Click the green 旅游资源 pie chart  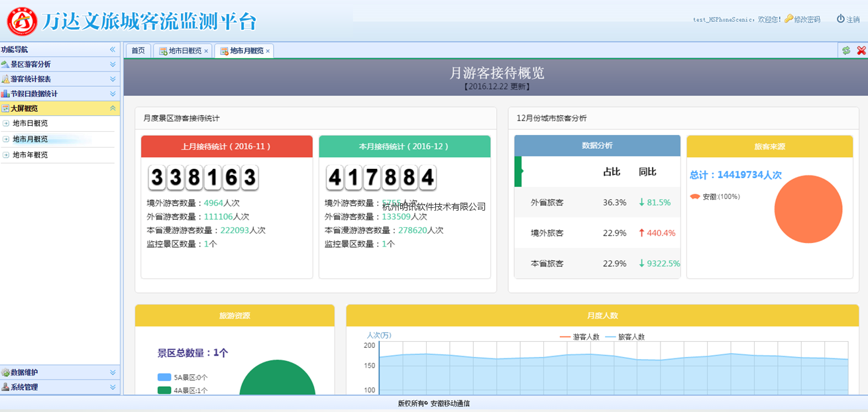(x=277, y=379)
